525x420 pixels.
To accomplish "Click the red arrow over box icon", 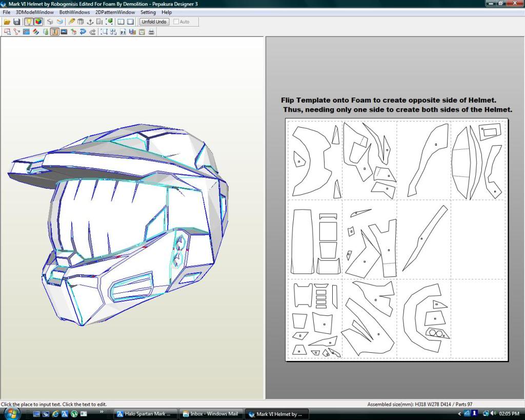I will tap(74, 32).
